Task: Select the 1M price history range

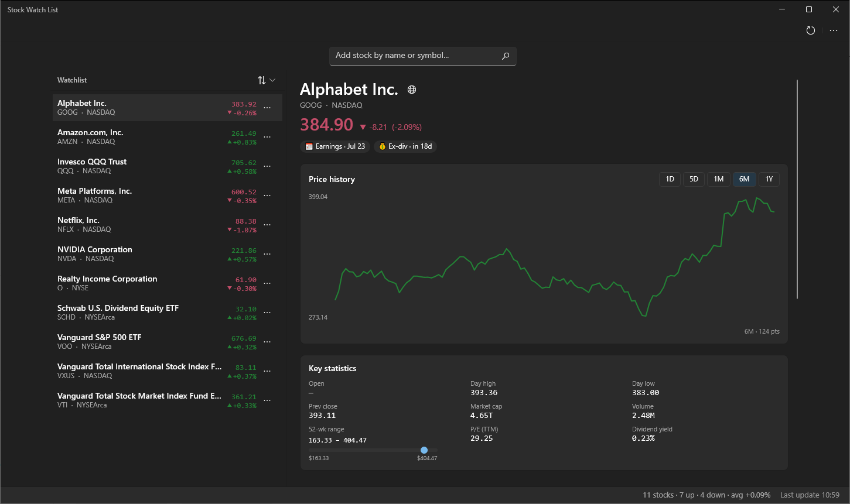Action: pos(719,179)
